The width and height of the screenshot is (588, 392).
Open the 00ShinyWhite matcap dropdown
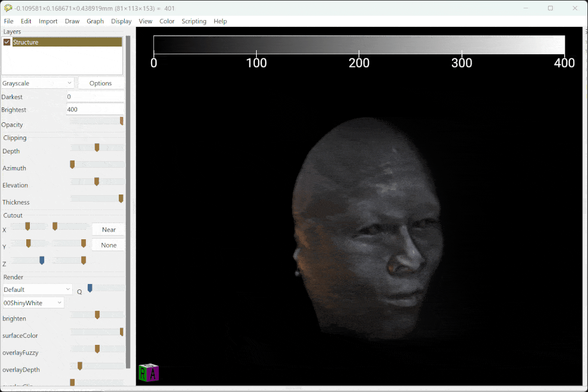33,303
